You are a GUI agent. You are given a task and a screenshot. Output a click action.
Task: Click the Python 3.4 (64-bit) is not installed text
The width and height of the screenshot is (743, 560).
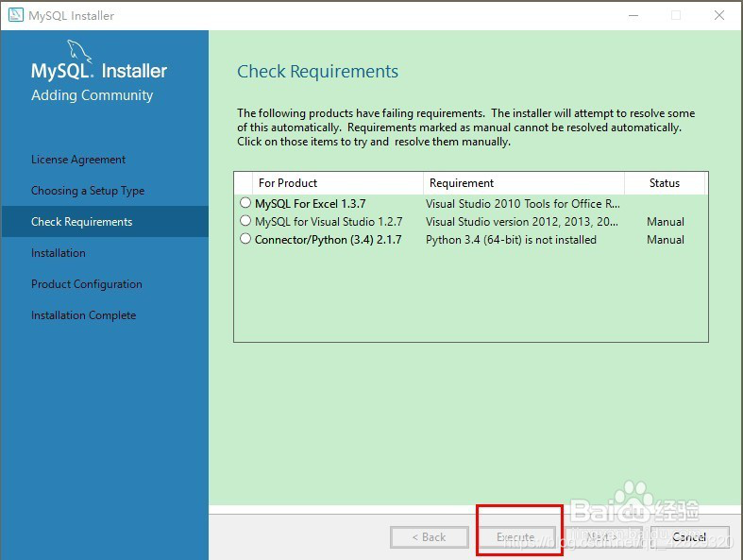click(x=511, y=240)
